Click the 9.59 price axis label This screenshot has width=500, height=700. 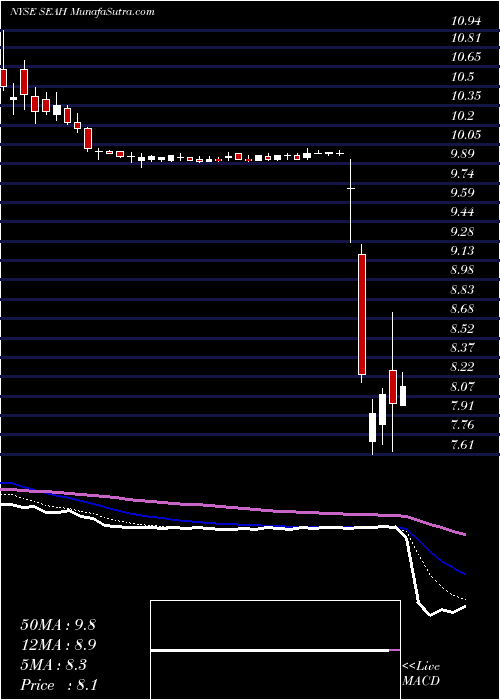point(463,192)
